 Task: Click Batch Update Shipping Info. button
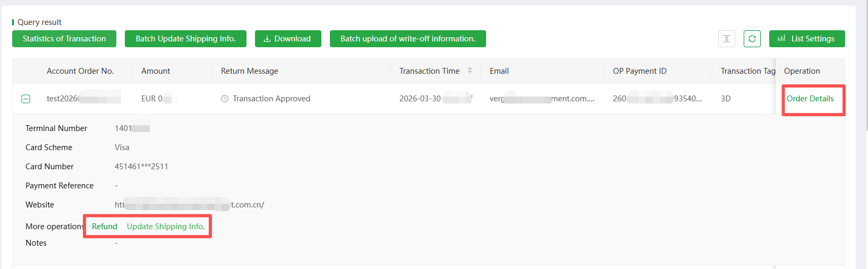pos(185,39)
